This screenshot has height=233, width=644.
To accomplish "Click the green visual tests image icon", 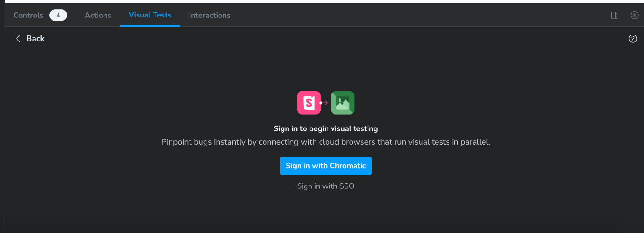I will (x=343, y=103).
